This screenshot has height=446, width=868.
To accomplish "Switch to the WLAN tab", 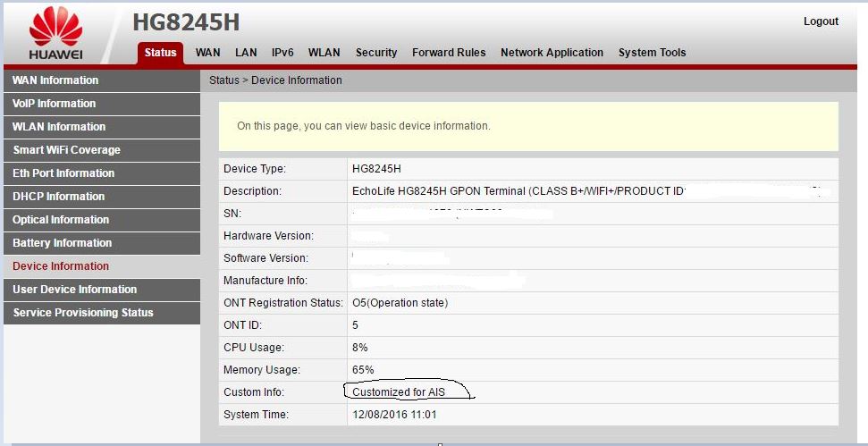I will point(324,53).
